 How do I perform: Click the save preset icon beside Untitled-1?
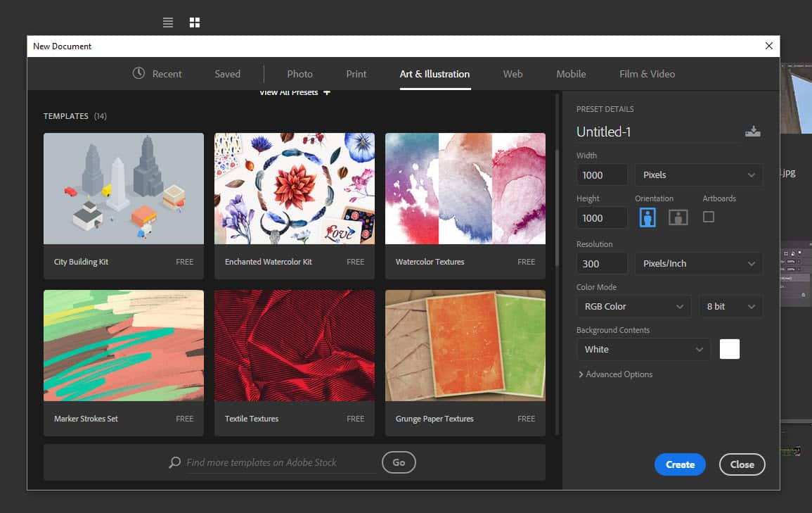752,132
